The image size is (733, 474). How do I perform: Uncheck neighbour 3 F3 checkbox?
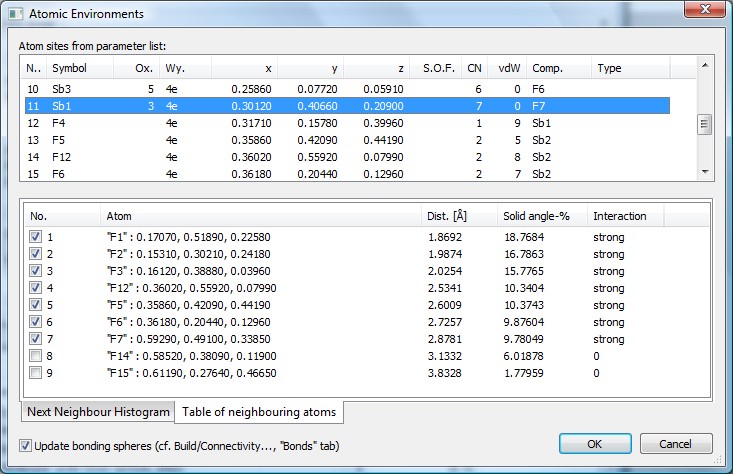35,271
